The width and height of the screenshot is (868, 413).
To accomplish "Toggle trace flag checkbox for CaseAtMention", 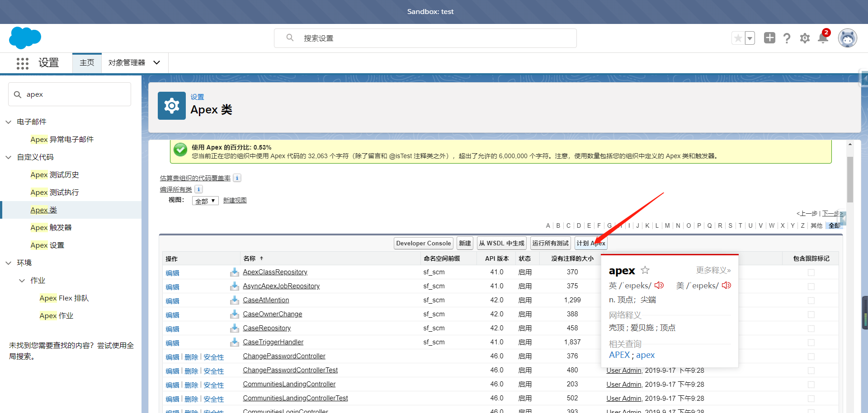I will pos(811,300).
